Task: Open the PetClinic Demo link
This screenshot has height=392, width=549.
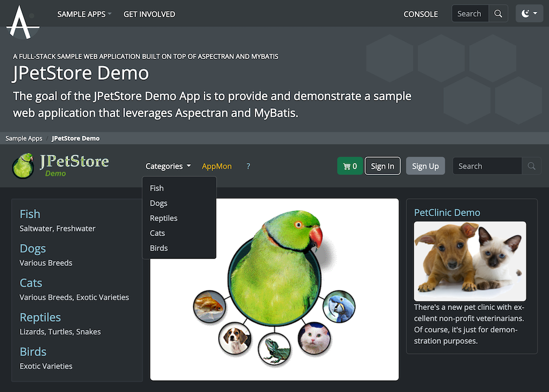Action: [447, 213]
